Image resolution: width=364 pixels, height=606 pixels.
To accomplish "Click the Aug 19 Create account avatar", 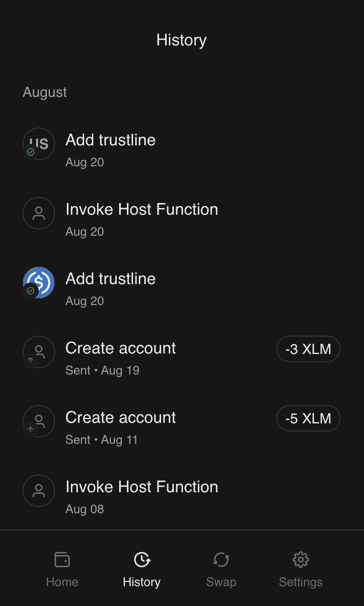I will point(39,352).
